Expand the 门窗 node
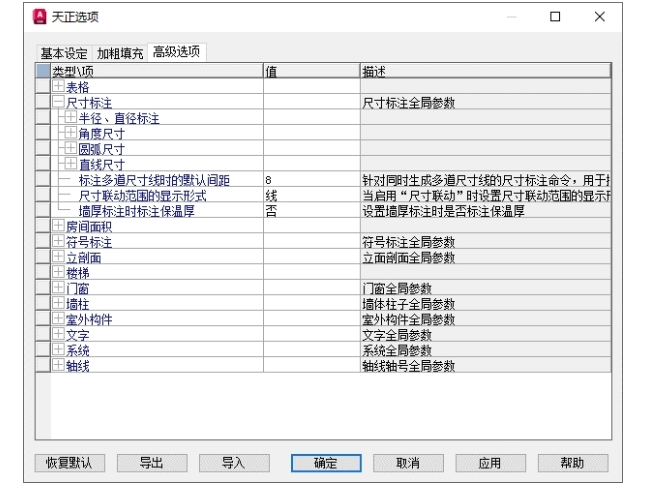 click(x=58, y=287)
